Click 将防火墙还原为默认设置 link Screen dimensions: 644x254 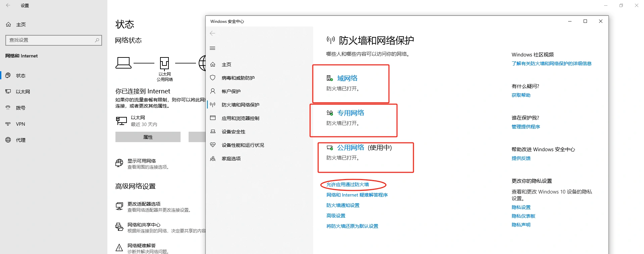(x=352, y=226)
